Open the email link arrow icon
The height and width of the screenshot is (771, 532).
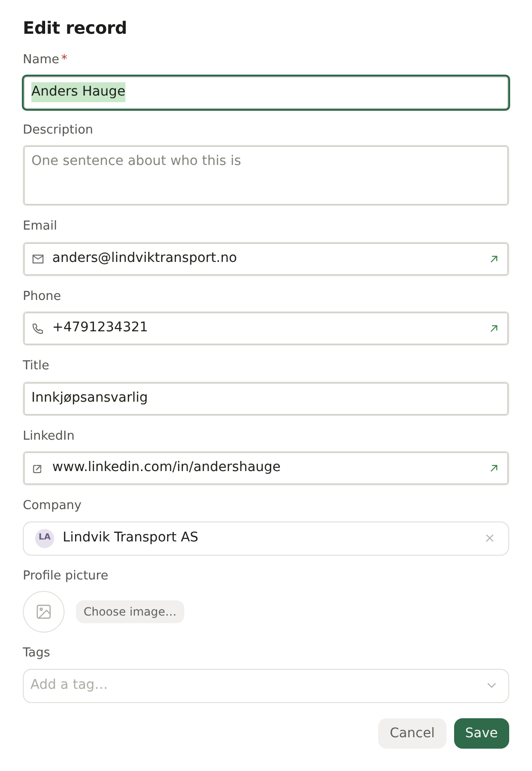pos(494,259)
